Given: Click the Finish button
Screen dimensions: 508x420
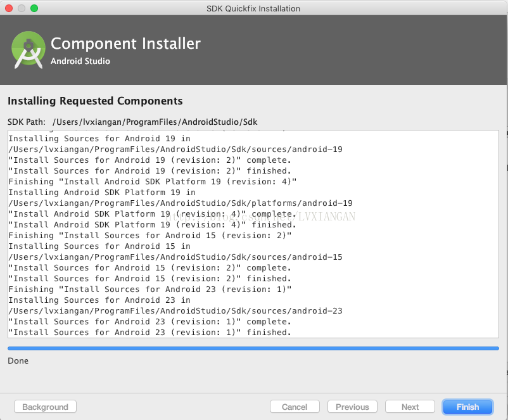Looking at the screenshot, I should (467, 407).
